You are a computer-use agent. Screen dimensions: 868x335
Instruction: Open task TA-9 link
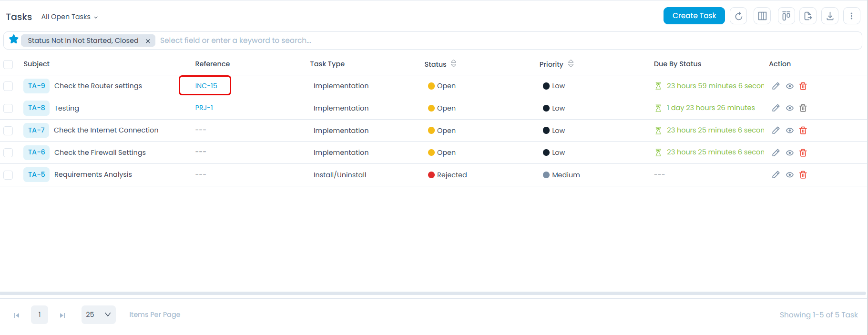pyautogui.click(x=37, y=86)
